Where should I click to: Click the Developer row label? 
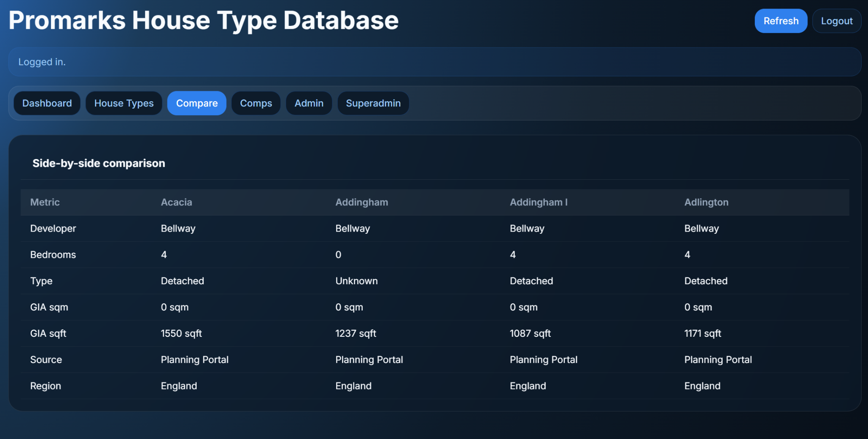coord(53,228)
